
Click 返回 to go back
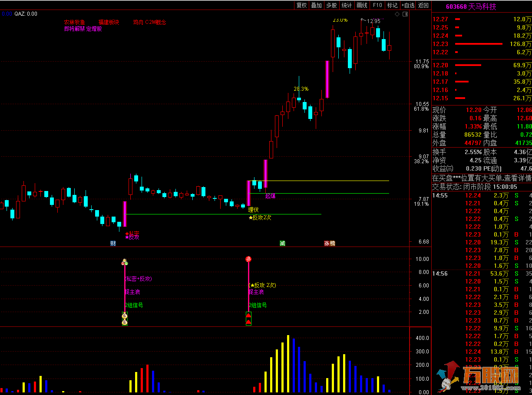click(x=423, y=5)
